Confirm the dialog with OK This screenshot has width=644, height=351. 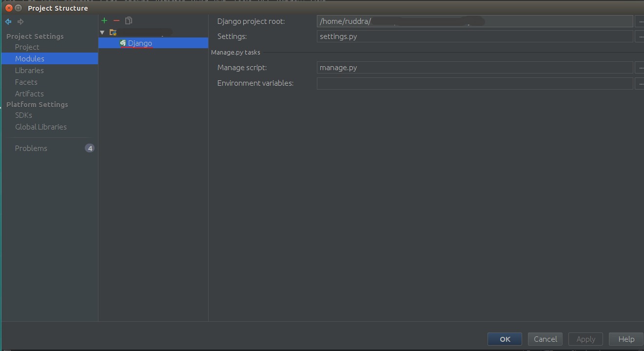pos(505,339)
